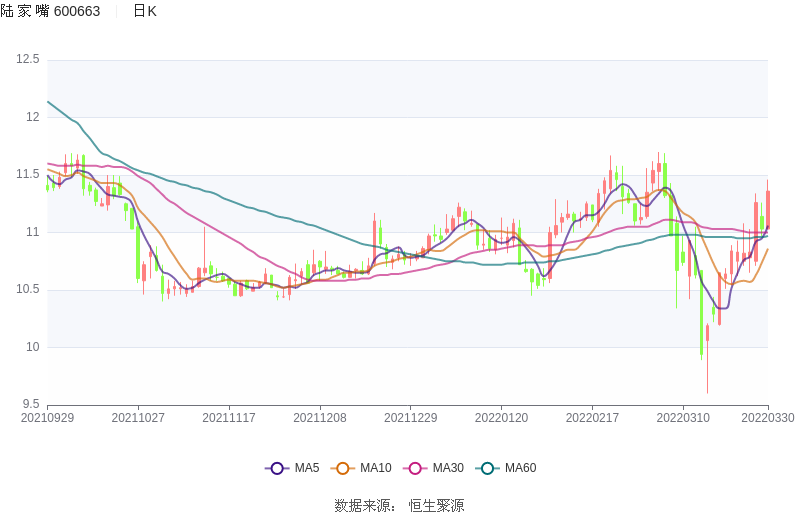Click the purple MA5 legend circle marker
Viewport: 800px width, 517px height.
[277, 468]
